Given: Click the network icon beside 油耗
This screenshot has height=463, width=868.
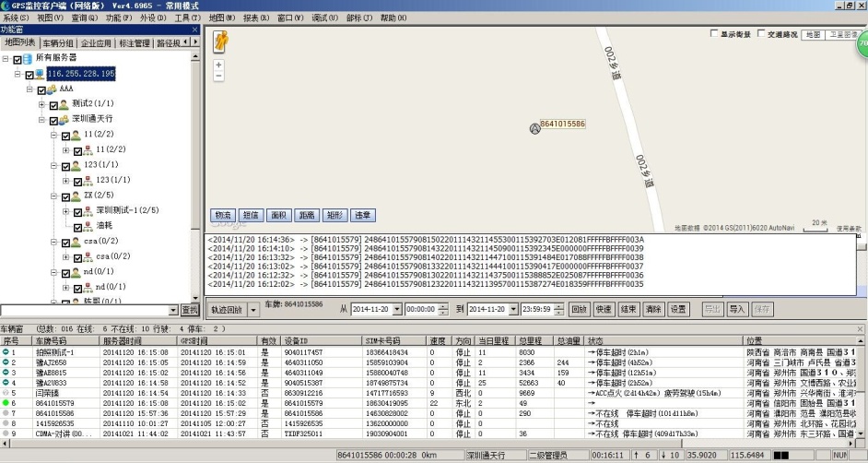Looking at the screenshot, I should (x=88, y=227).
